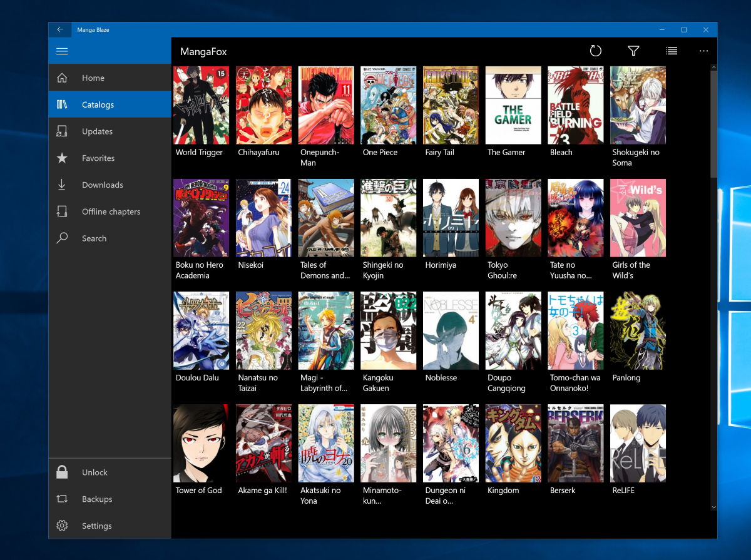
Task: Open Horimiya cover thumbnail
Action: point(451,218)
